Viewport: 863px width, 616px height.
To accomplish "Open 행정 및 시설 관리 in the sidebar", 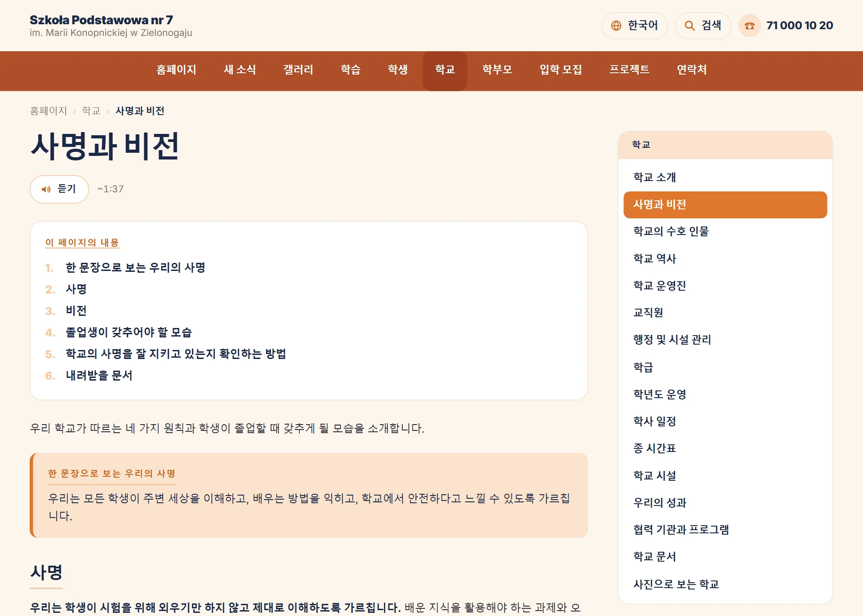I will click(725, 340).
